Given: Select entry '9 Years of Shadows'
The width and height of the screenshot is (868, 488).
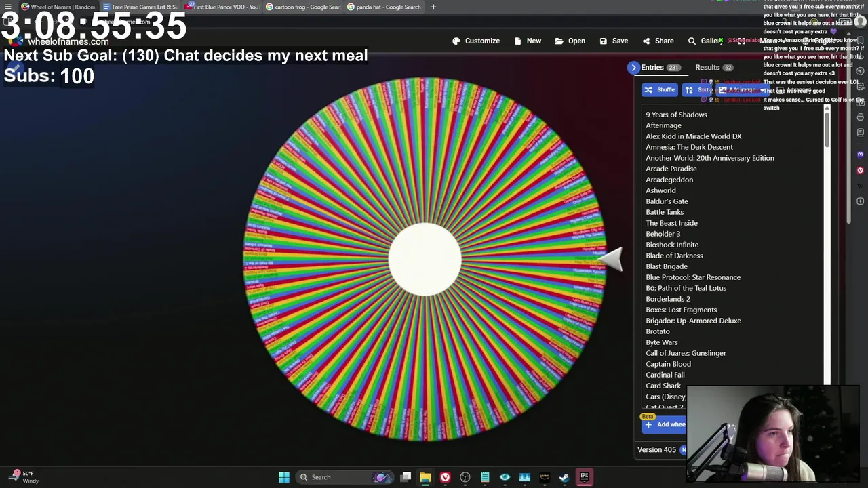Looking at the screenshot, I should pyautogui.click(x=676, y=115).
